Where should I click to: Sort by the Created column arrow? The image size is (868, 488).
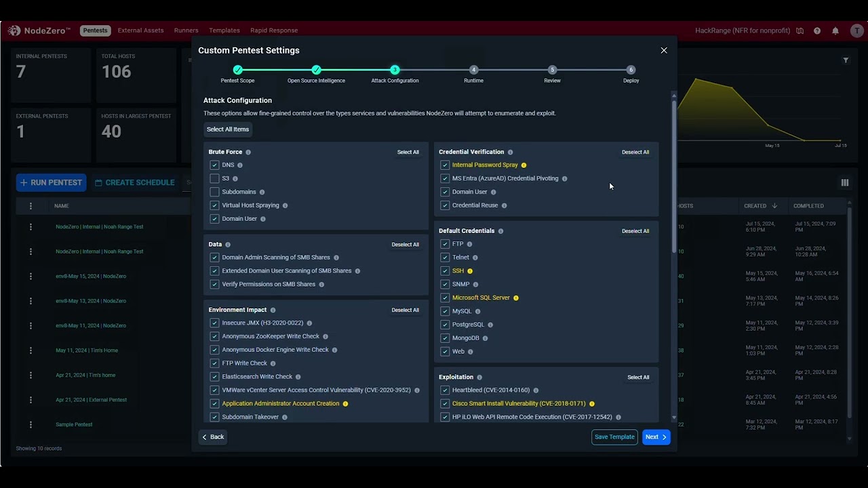pos(774,206)
